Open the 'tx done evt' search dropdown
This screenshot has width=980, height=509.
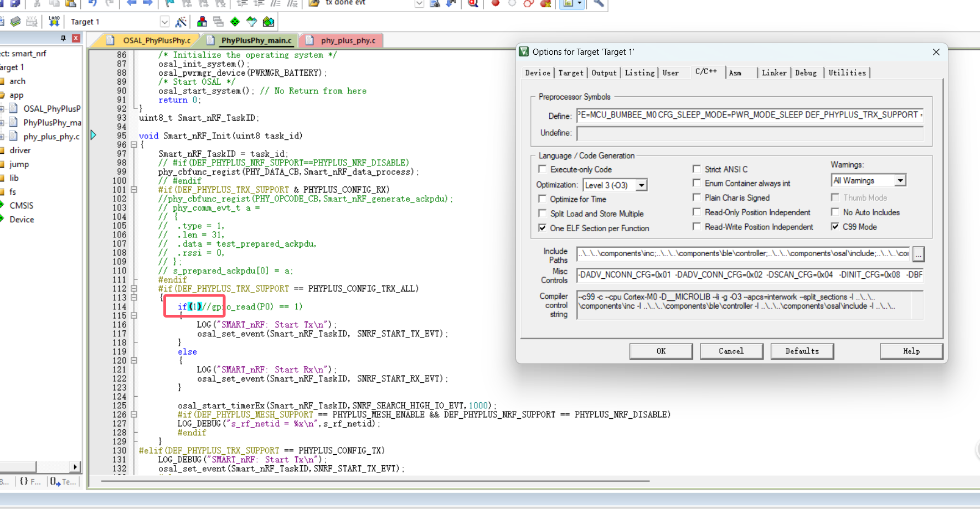[419, 3]
